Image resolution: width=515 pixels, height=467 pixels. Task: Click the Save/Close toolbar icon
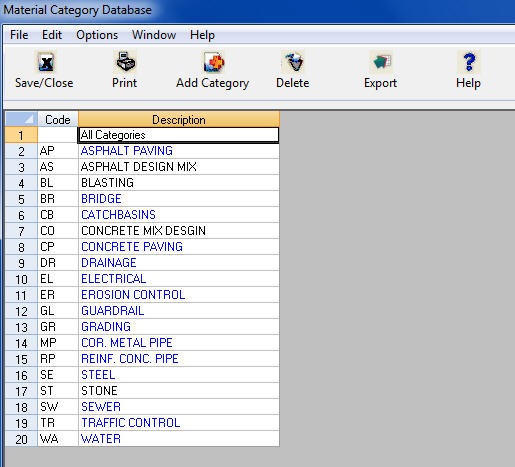46,62
